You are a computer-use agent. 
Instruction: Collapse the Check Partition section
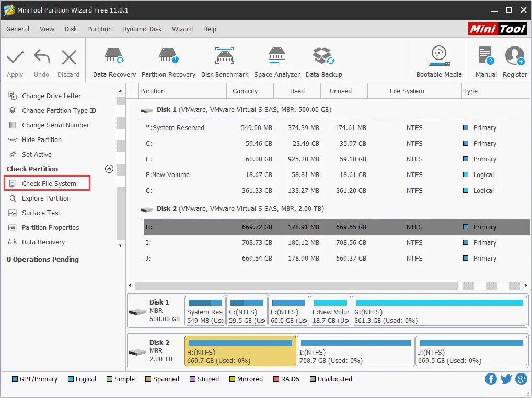point(109,169)
